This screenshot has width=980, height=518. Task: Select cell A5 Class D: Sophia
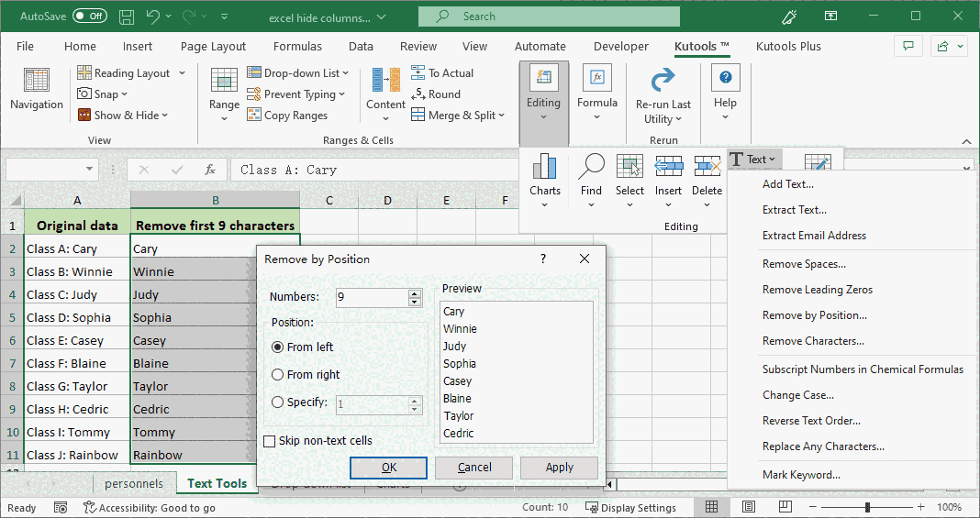[77, 317]
